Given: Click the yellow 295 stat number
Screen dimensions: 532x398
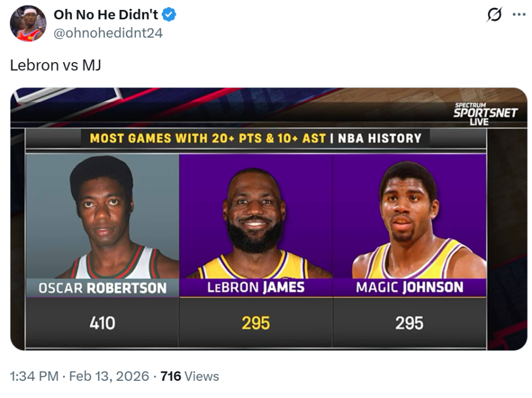Looking at the screenshot, I should pos(255,323).
